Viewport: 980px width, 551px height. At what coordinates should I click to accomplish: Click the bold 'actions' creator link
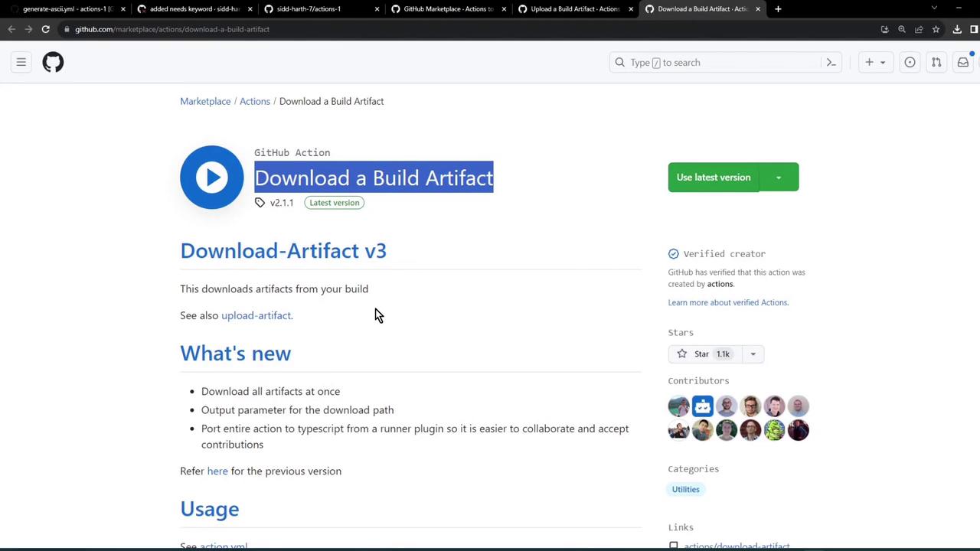[x=720, y=284]
